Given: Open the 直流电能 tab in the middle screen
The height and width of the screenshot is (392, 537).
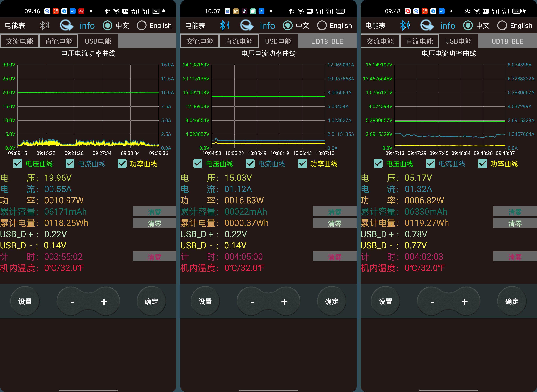Looking at the screenshot, I should (239, 41).
